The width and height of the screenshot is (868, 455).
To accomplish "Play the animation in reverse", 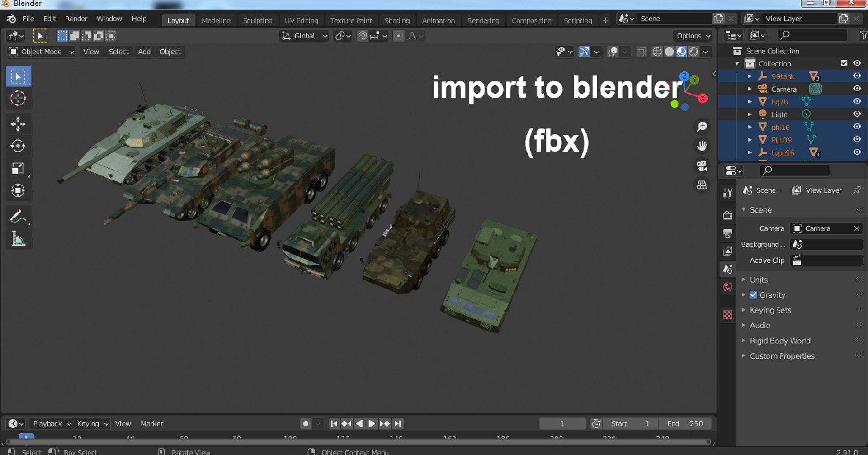I will (359, 424).
